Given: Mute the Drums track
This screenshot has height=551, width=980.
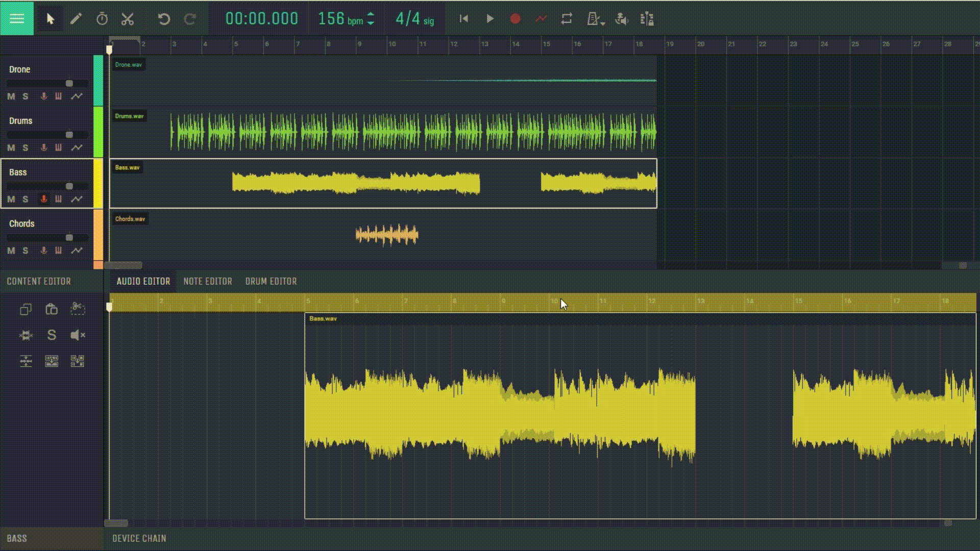Looking at the screenshot, I should coord(10,148).
